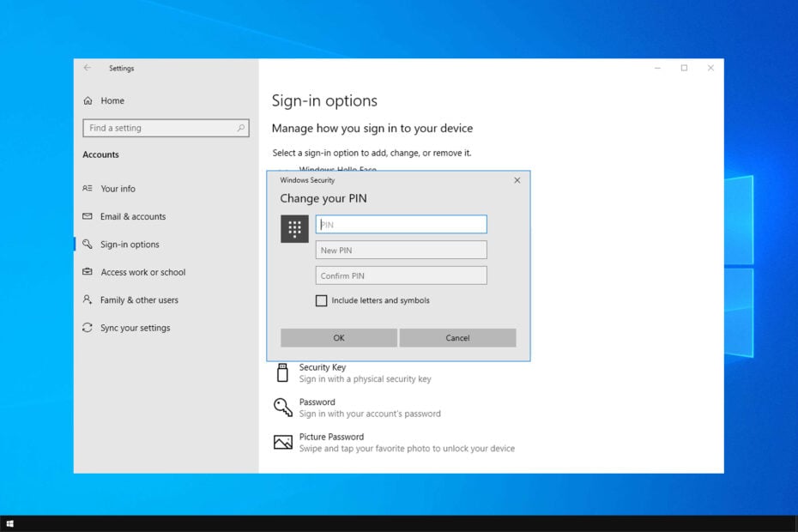Click inside the New PIN field
The width and height of the screenshot is (798, 532).
(x=401, y=249)
